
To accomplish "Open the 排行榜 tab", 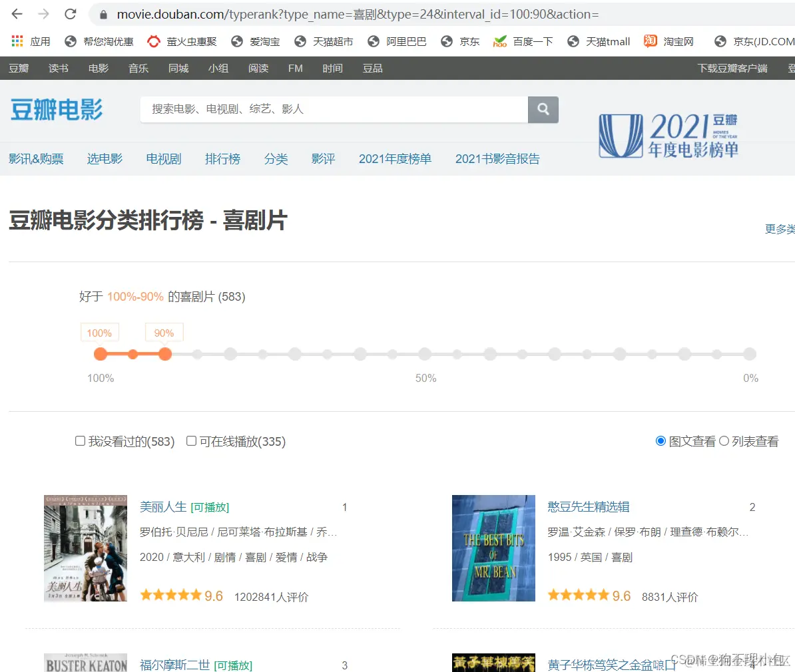I will (222, 158).
